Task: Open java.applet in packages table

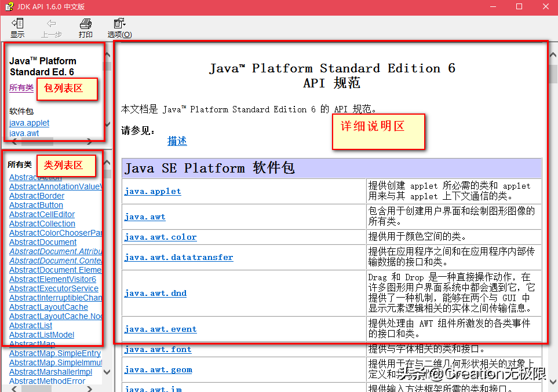Action: [152, 192]
